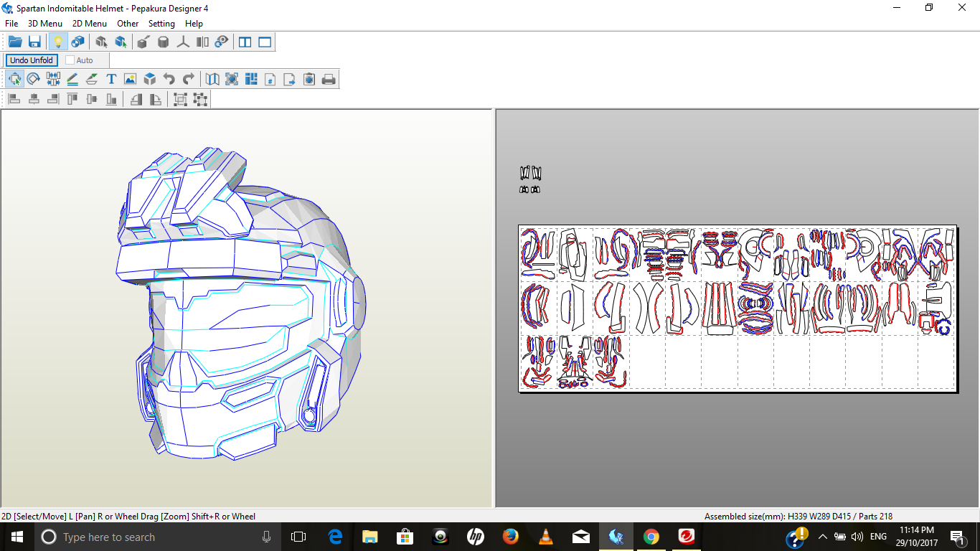Image resolution: width=980 pixels, height=551 pixels.
Task: Click the gray hexagonal cylinder icon
Action: click(x=163, y=42)
